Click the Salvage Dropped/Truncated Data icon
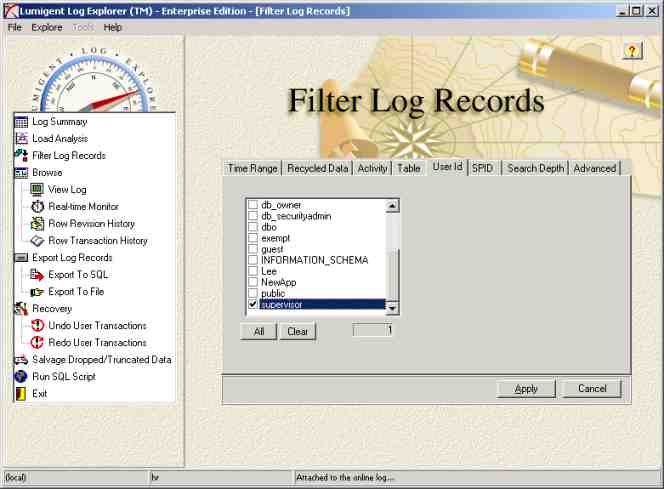664x489 pixels. click(21, 360)
